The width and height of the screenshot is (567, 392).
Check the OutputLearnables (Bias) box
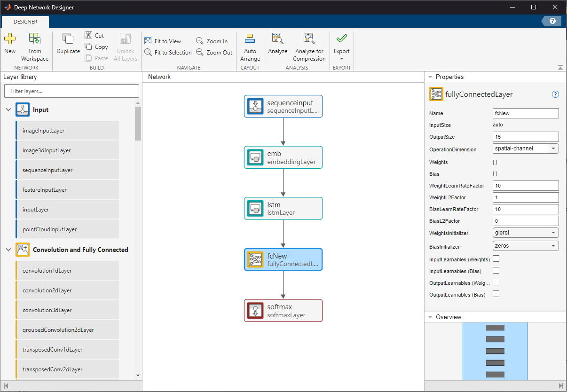pyautogui.click(x=496, y=294)
